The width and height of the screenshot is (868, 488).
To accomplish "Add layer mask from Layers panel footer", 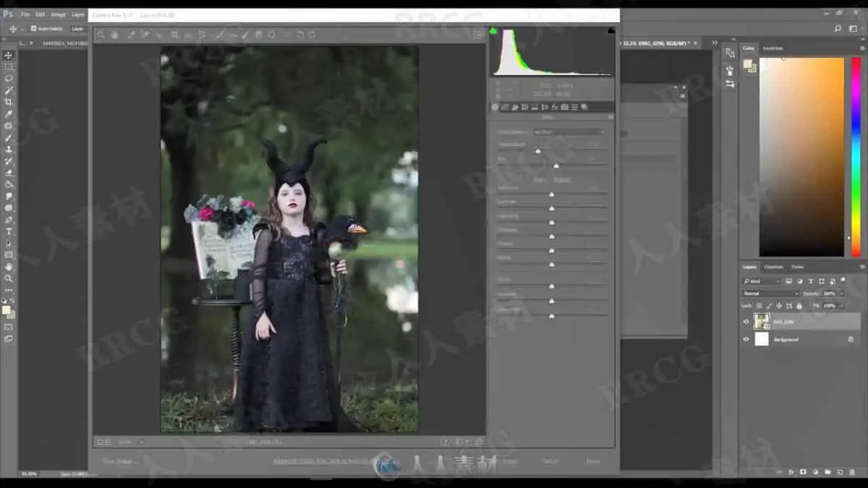I will coord(803,472).
